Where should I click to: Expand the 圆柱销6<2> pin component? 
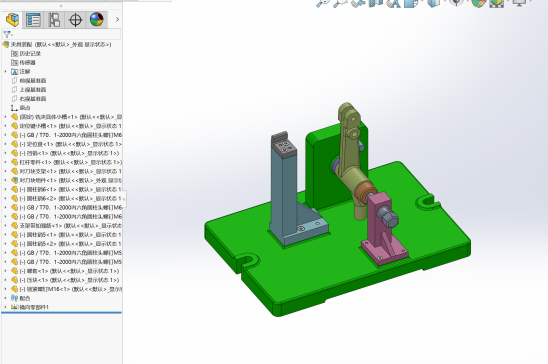(x=5, y=198)
